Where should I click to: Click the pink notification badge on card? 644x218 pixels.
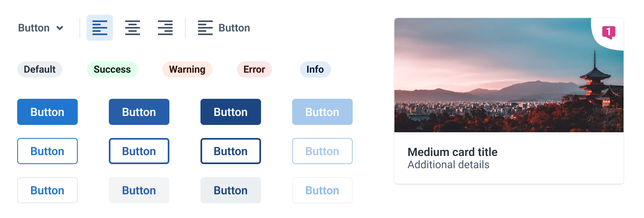(608, 32)
